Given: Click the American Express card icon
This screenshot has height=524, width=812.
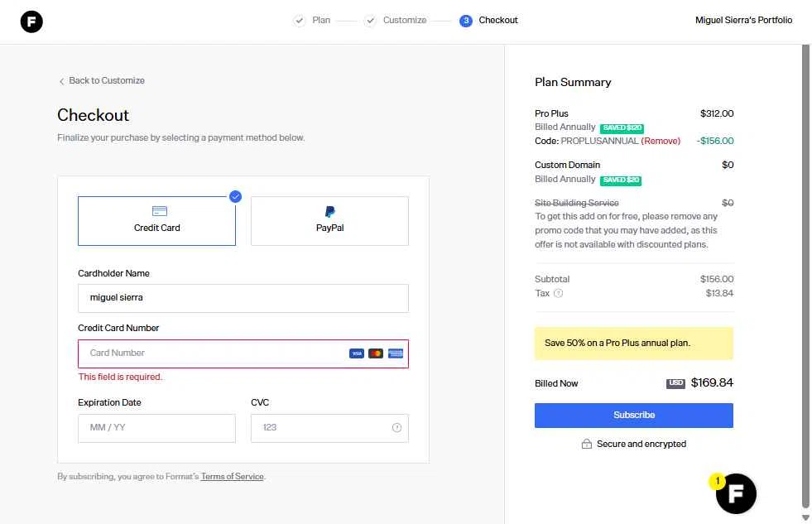Looking at the screenshot, I should coord(396,353).
